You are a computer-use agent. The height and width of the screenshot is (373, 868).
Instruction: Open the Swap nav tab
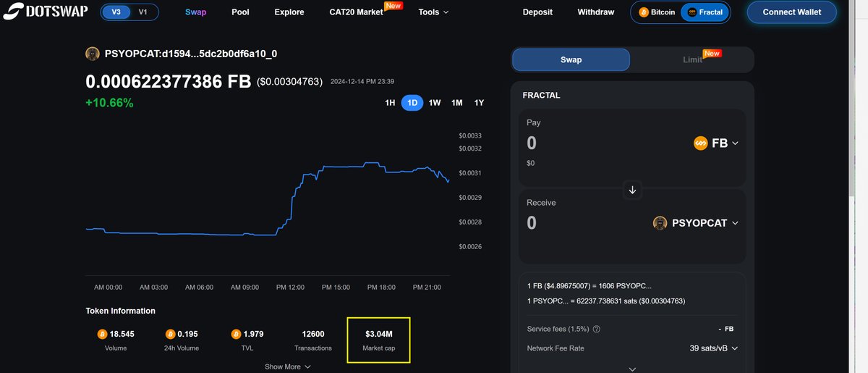pos(195,12)
